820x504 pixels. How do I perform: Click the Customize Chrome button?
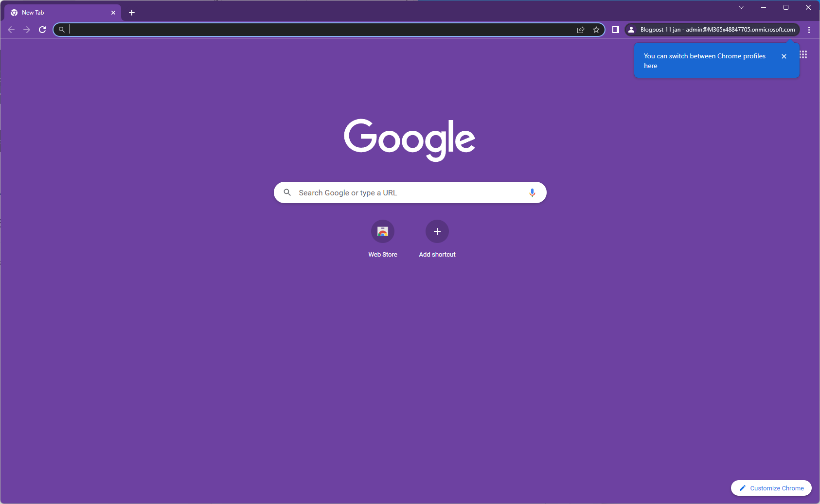(771, 488)
